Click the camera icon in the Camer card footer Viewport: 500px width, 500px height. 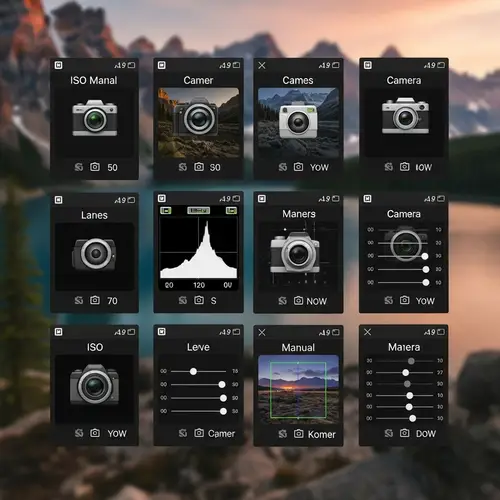(x=199, y=167)
